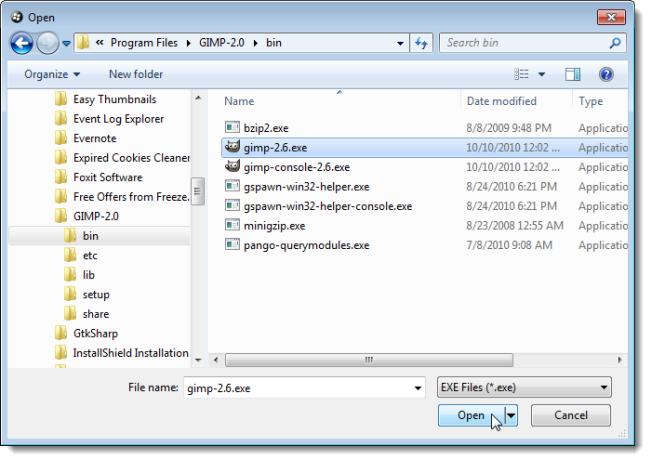650x461 pixels.
Task: Select Easy Thumbnails folder in tree
Action: 115,99
